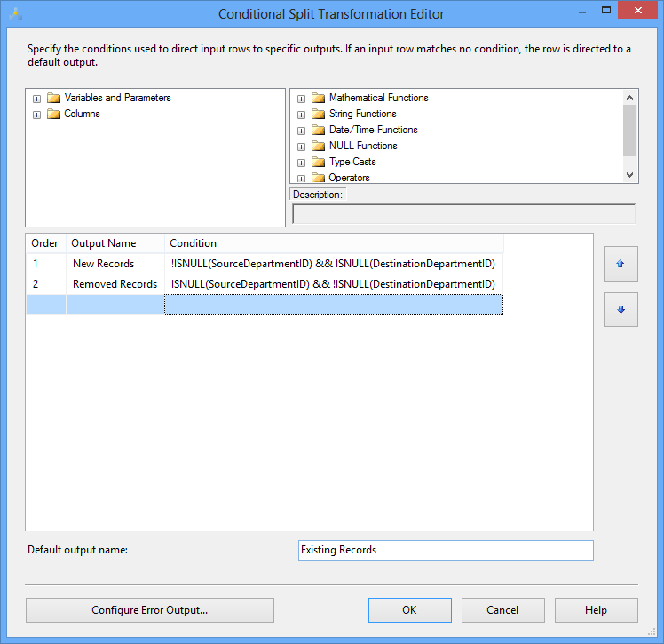This screenshot has height=644, width=664.
Task: Click the Default output name field
Action: pos(446,551)
